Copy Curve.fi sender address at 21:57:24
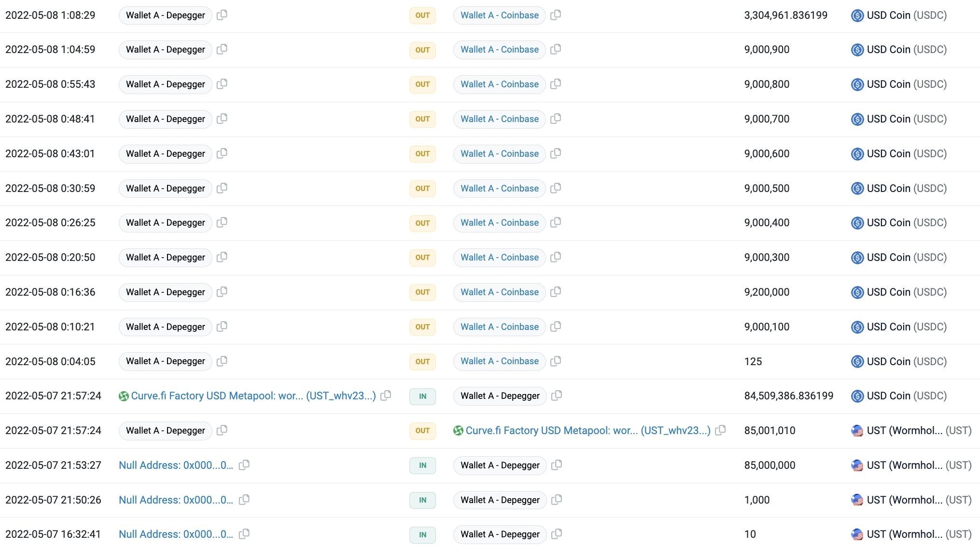Image resolution: width=980 pixels, height=546 pixels. pyautogui.click(x=386, y=396)
